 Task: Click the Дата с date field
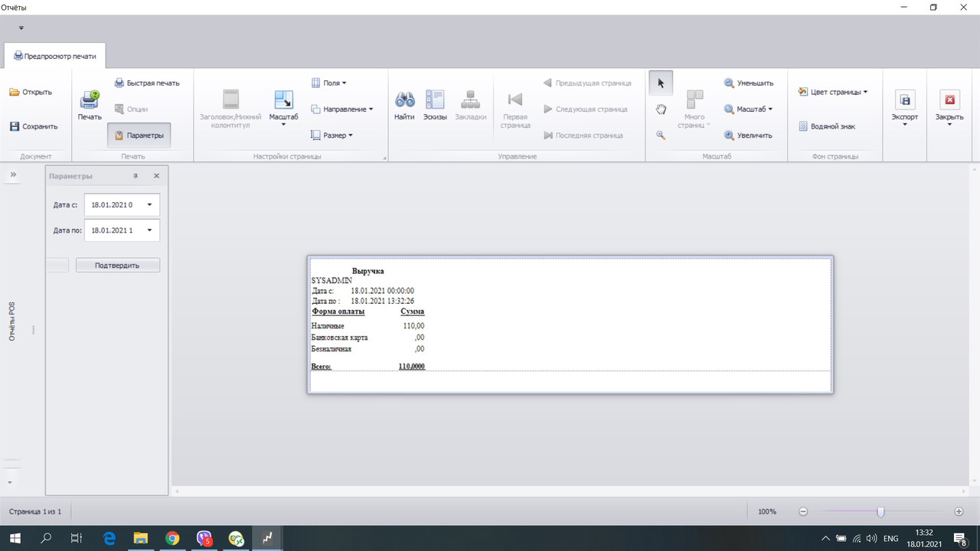pos(122,205)
